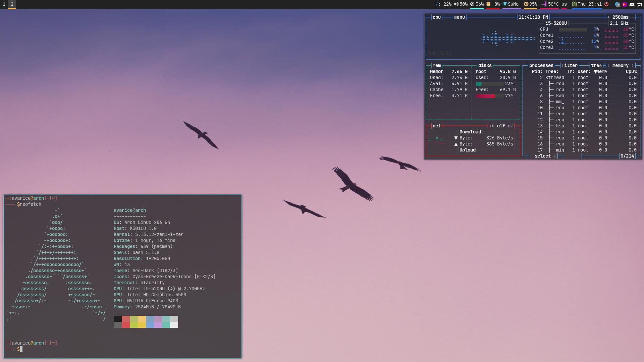Switch to workspace 1
The width and height of the screenshot is (644, 362).
point(4,4)
